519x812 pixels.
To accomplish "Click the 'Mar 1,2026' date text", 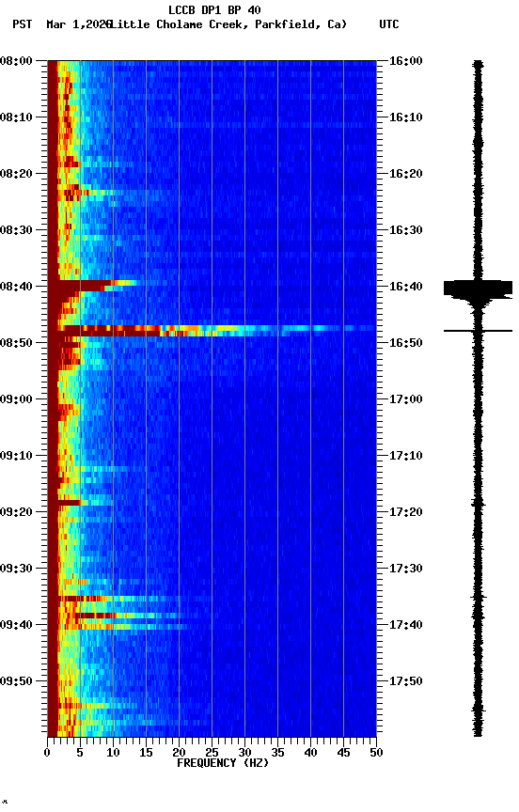I will click(x=78, y=24).
